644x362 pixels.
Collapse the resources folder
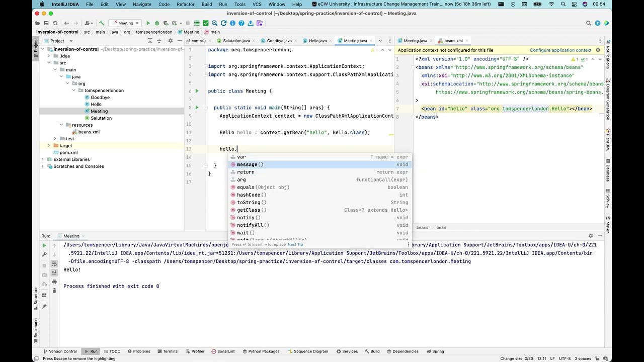point(61,125)
